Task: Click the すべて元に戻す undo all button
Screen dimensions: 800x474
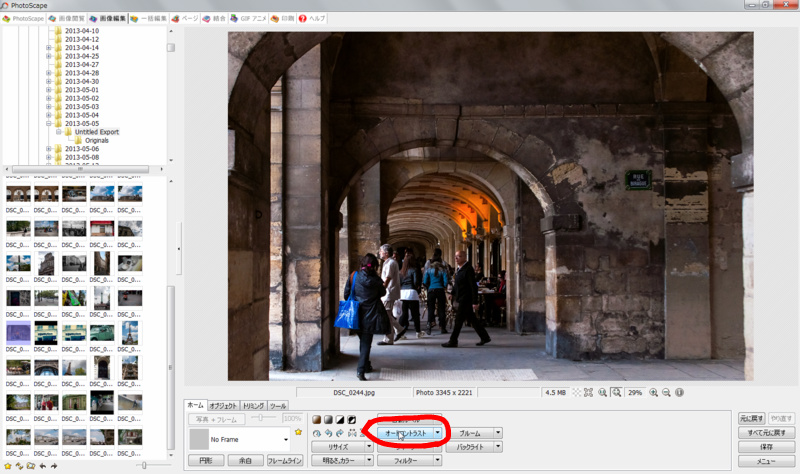Action: (x=766, y=433)
